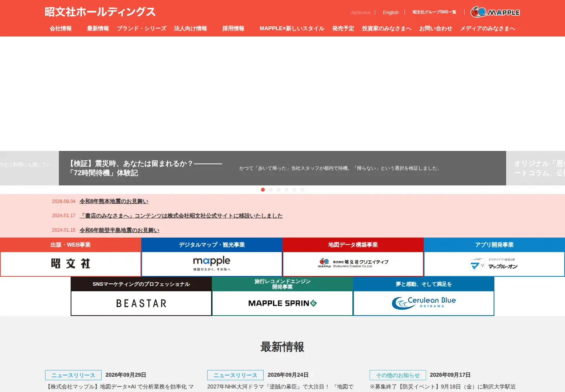Viewport: 565px width, 392px height.
Task: Go to the 昭文社ホールディングス home title
Action: pyautogui.click(x=100, y=12)
